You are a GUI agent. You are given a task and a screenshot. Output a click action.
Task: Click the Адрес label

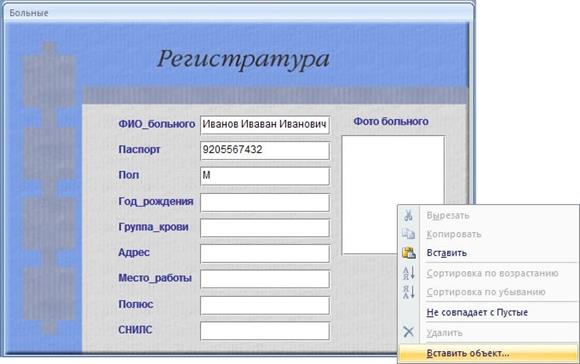(x=134, y=253)
